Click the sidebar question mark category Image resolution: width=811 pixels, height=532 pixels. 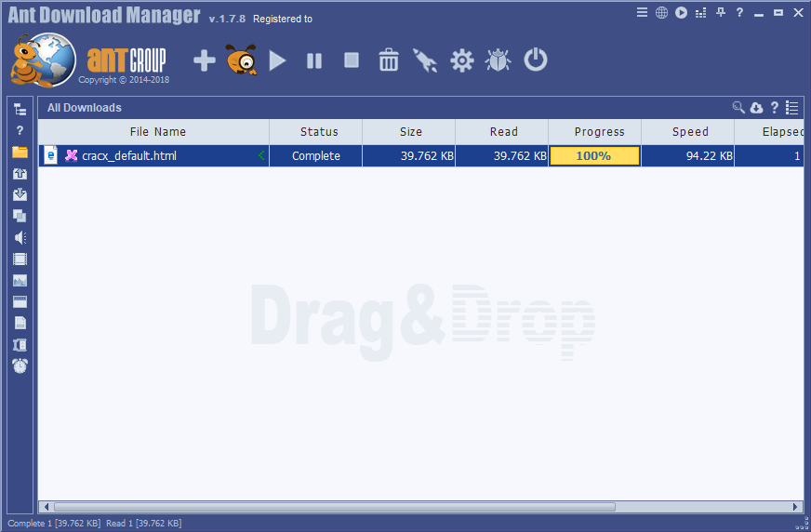20,130
